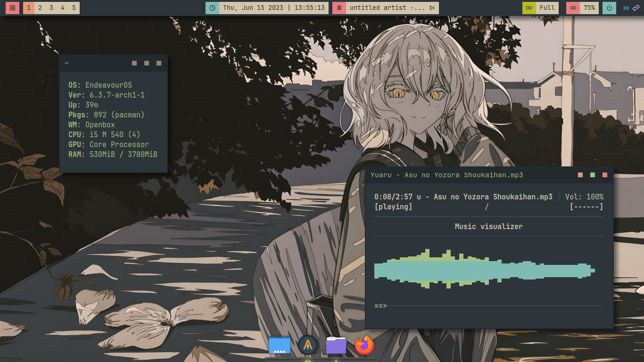Screen dimensions: 644x362
Task: Switch to workspace 3
Action: click(x=51, y=8)
